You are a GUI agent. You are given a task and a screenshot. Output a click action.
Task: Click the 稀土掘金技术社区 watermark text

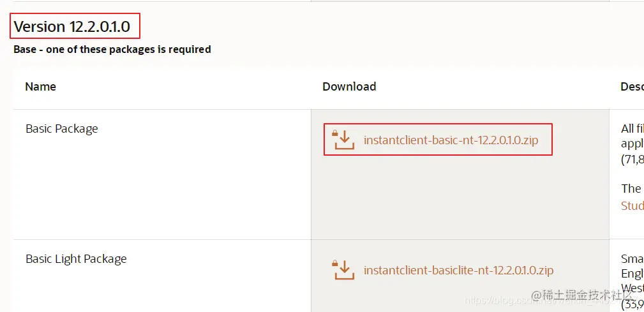tap(582, 295)
